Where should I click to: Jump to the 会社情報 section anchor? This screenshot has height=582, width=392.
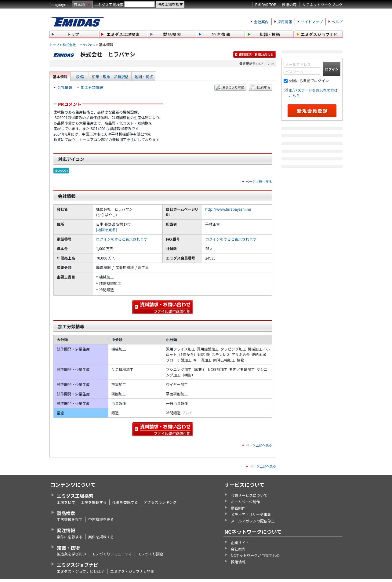pyautogui.click(x=64, y=88)
